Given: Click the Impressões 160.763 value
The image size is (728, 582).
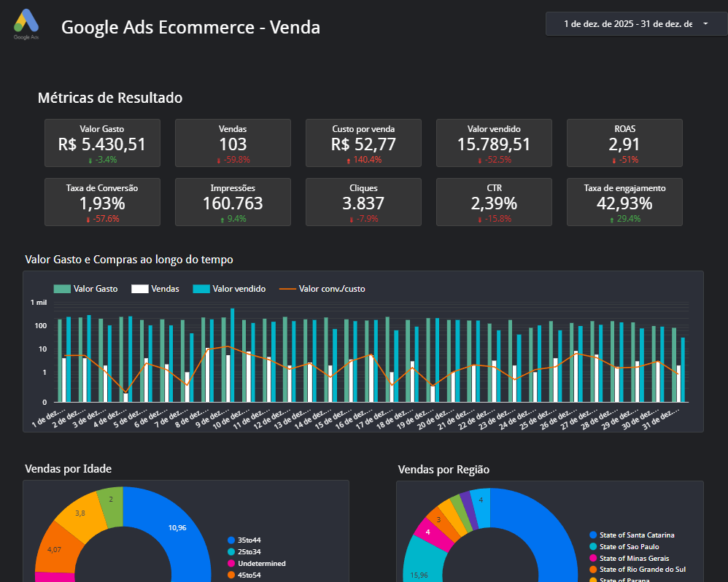Looking at the screenshot, I should 233,203.
